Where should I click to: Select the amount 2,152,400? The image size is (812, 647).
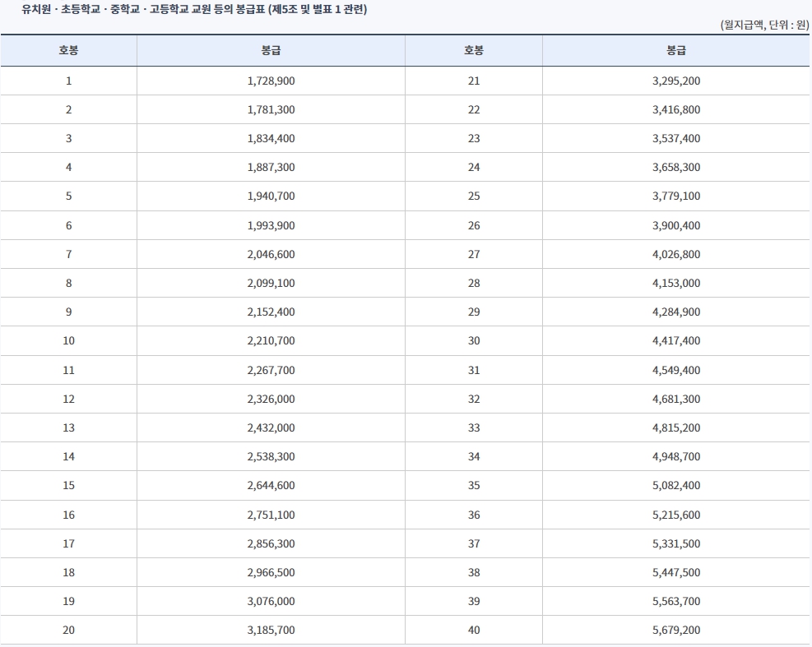pos(271,312)
